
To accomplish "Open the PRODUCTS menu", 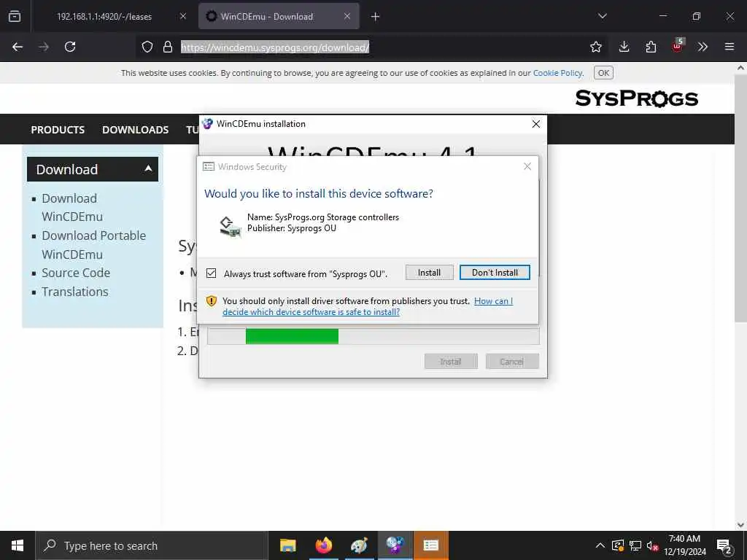I will 58,130.
